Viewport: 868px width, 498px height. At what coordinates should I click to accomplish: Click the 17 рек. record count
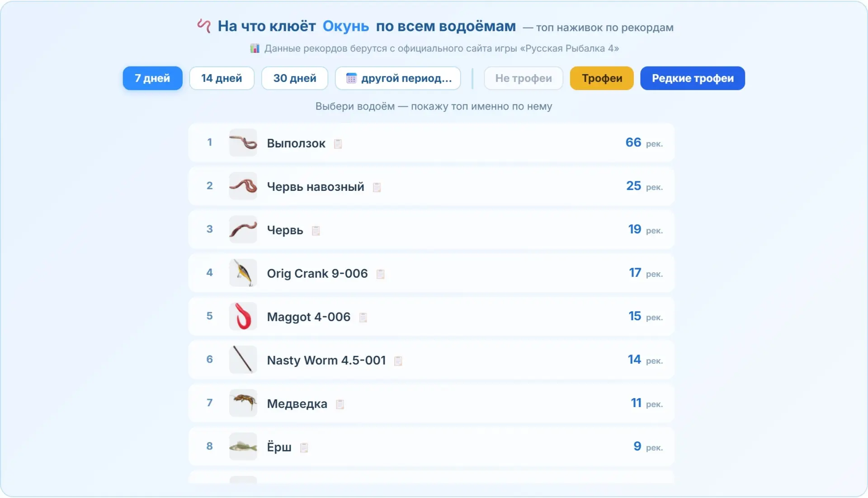tap(646, 273)
